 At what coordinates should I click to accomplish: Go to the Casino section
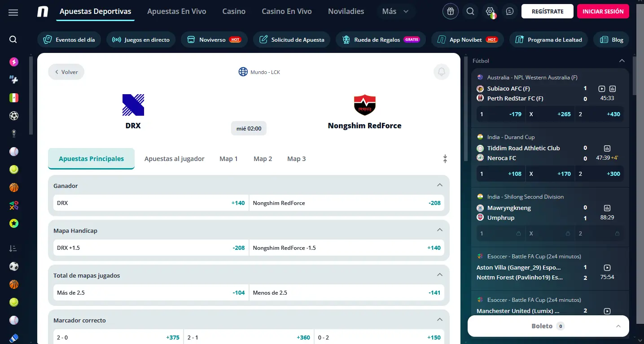[x=234, y=12]
